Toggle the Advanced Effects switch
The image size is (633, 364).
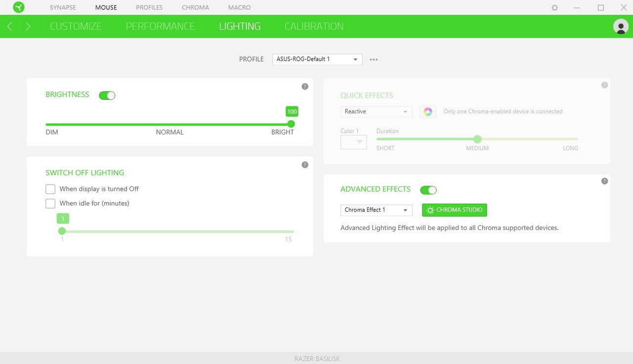click(428, 190)
